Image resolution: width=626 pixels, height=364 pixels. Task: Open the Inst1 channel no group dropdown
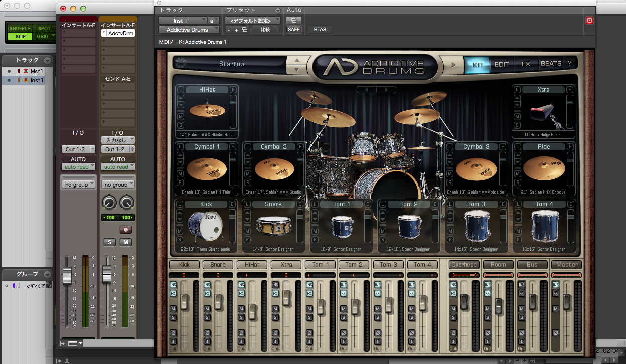click(x=118, y=185)
